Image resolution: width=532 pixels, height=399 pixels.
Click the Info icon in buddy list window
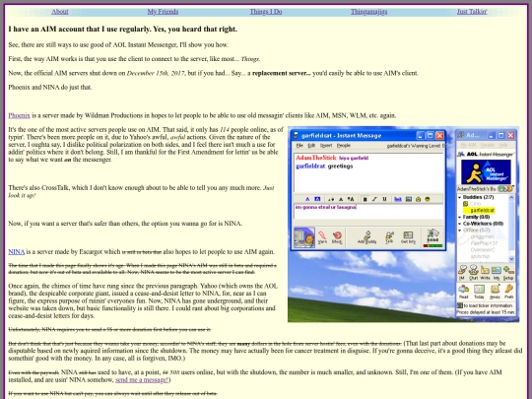coord(497,272)
